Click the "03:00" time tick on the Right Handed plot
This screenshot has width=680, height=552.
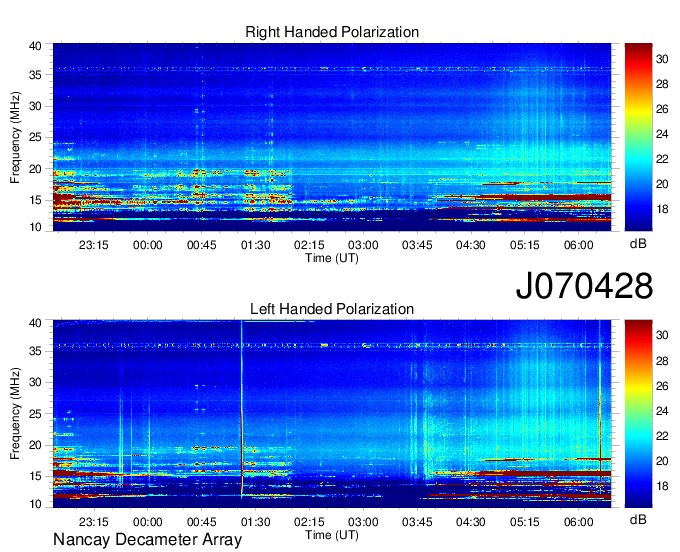(x=363, y=245)
